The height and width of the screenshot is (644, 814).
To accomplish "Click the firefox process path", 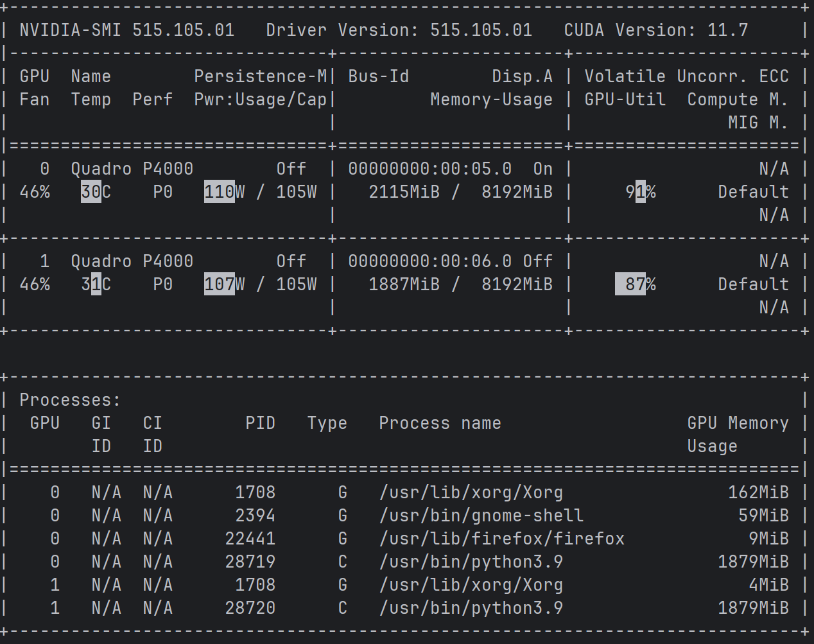I will point(501,539).
